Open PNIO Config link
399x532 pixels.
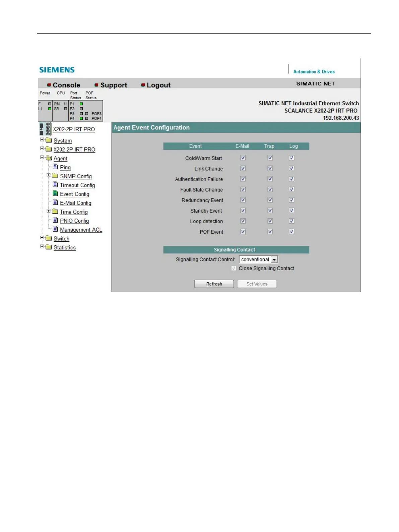click(x=74, y=221)
